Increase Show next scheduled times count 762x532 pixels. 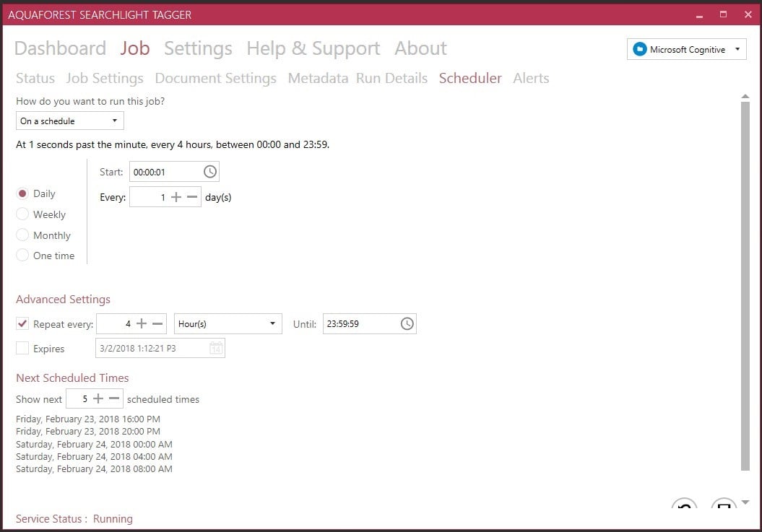tap(98, 399)
